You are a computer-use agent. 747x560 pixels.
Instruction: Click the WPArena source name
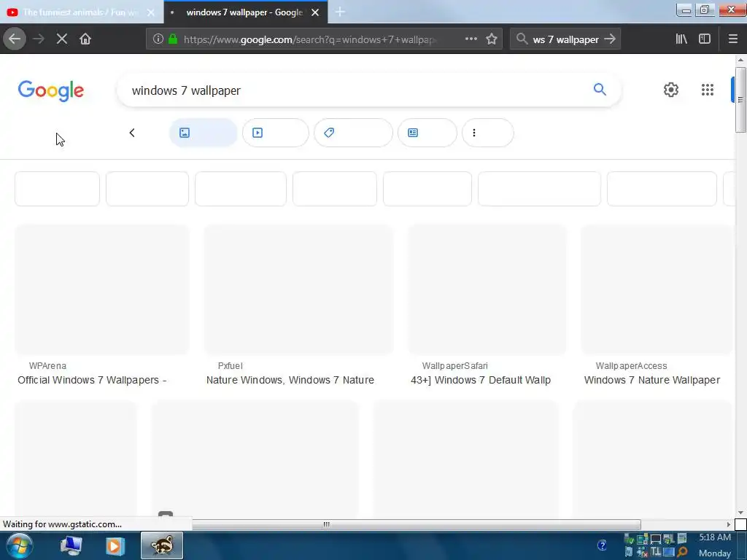click(x=47, y=366)
